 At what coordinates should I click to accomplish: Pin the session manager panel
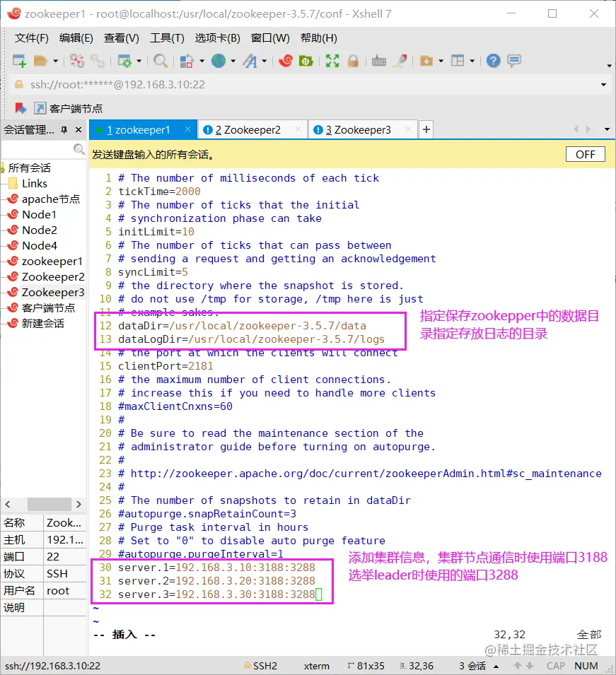point(64,129)
